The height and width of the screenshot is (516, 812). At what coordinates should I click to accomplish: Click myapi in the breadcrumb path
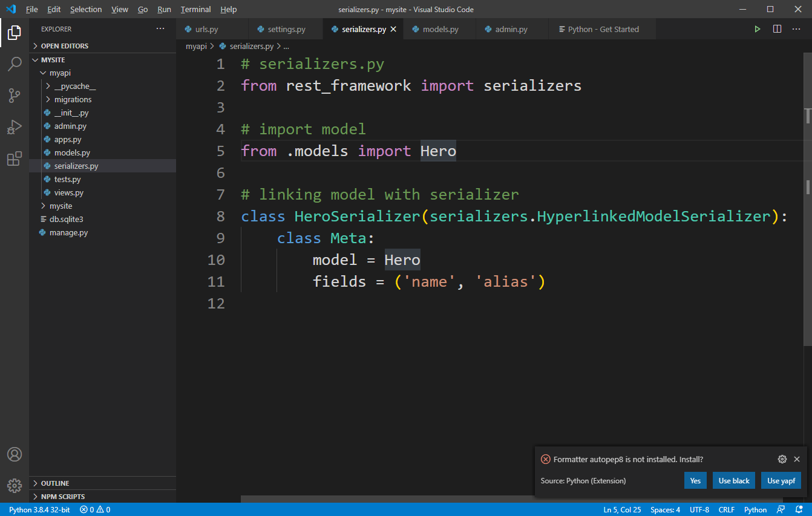pyautogui.click(x=196, y=46)
